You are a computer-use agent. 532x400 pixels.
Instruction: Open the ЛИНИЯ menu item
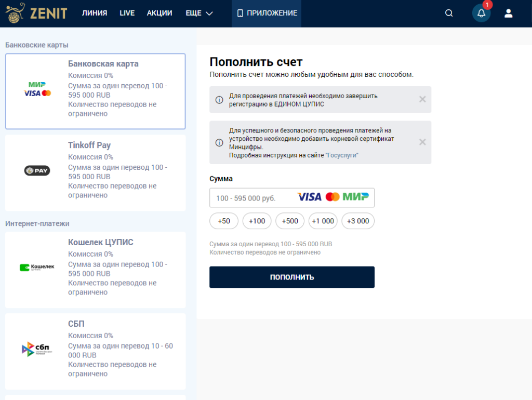(95, 13)
